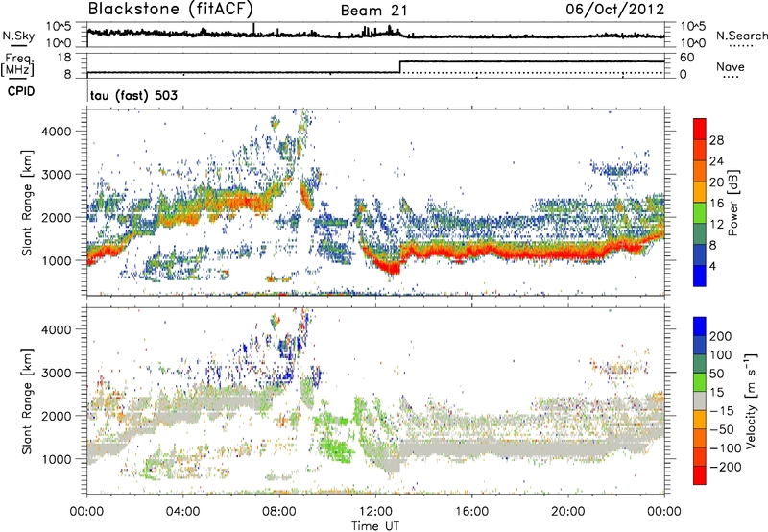Image resolution: width=768 pixels, height=532 pixels.
Task: Select the "12:00" time tick label
Action: click(375, 512)
